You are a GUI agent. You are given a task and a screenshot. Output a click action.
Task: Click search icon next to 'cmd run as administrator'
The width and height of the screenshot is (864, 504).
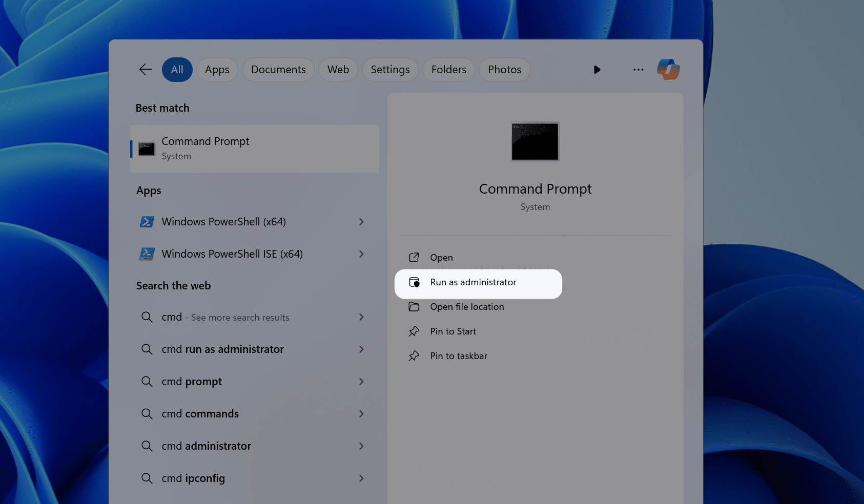point(147,349)
